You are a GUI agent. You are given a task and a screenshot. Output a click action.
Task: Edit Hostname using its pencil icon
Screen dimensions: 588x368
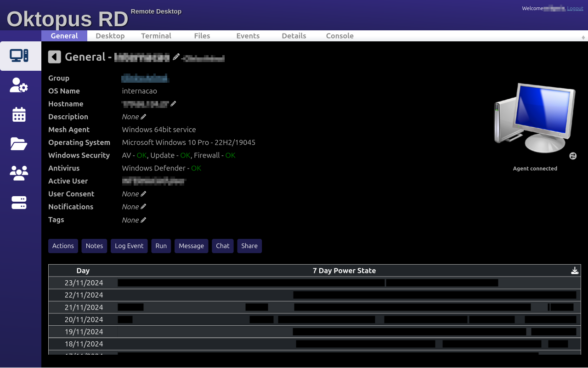point(173,104)
